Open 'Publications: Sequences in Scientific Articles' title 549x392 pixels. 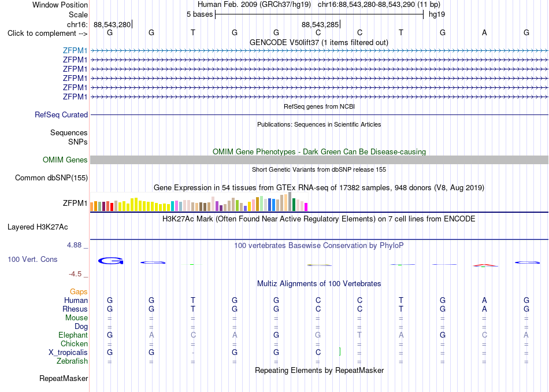pyautogui.click(x=319, y=124)
